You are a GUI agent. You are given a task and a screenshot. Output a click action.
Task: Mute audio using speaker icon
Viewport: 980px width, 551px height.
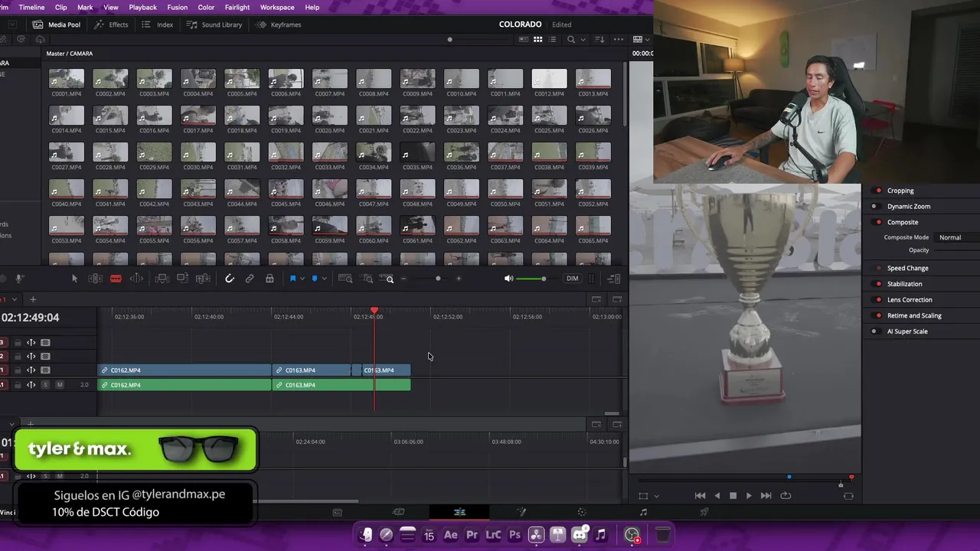(x=508, y=279)
